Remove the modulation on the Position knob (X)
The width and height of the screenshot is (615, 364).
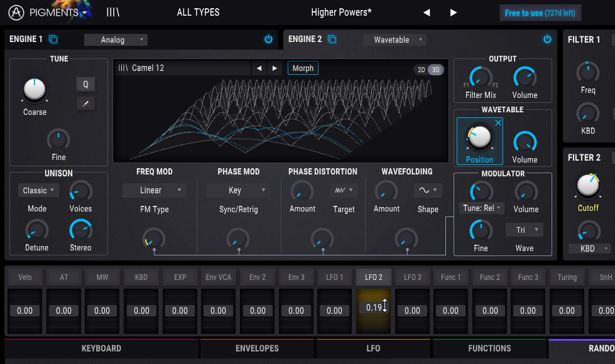498,123
